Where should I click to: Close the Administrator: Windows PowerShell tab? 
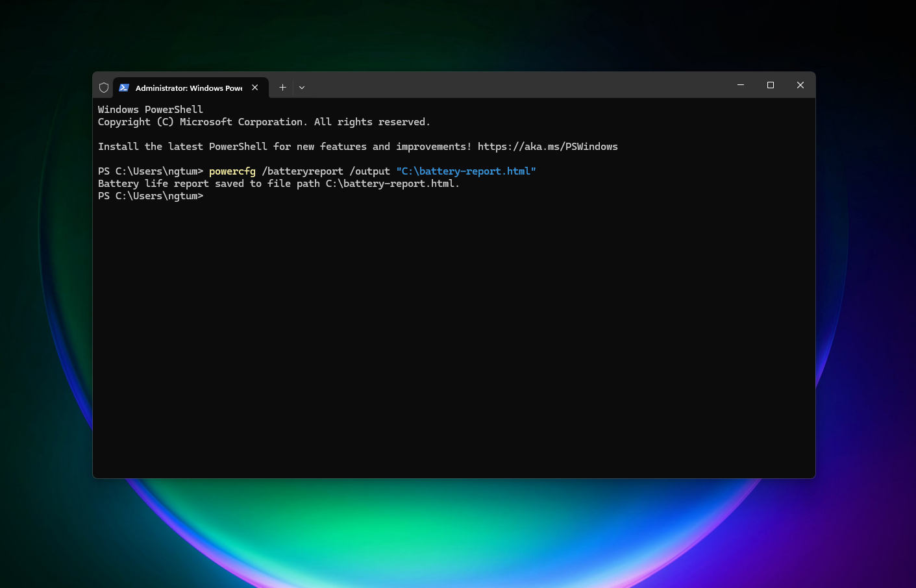[x=255, y=88]
